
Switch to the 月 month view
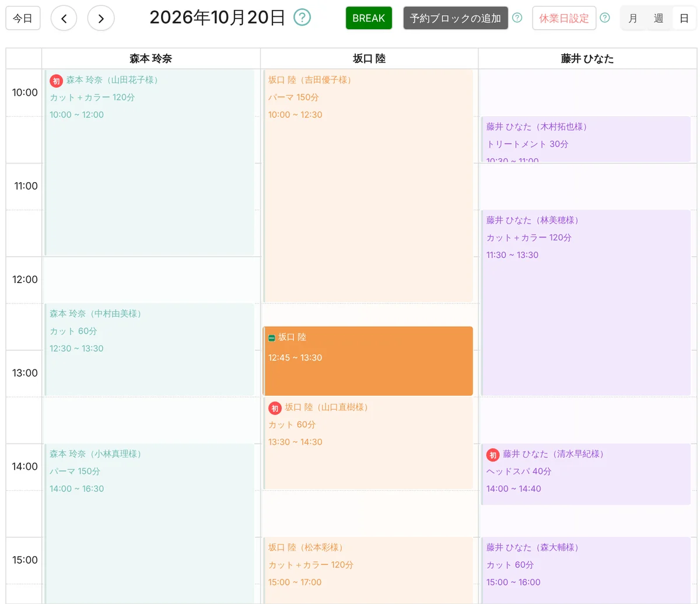pos(633,18)
